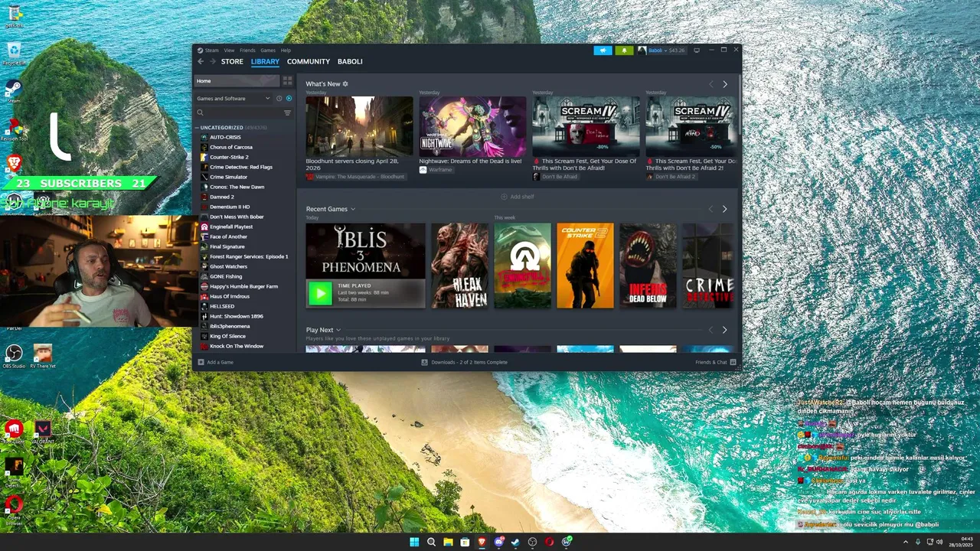Open the Downloads status bar entry
This screenshot has height=551, width=980.
pyautogui.click(x=464, y=362)
